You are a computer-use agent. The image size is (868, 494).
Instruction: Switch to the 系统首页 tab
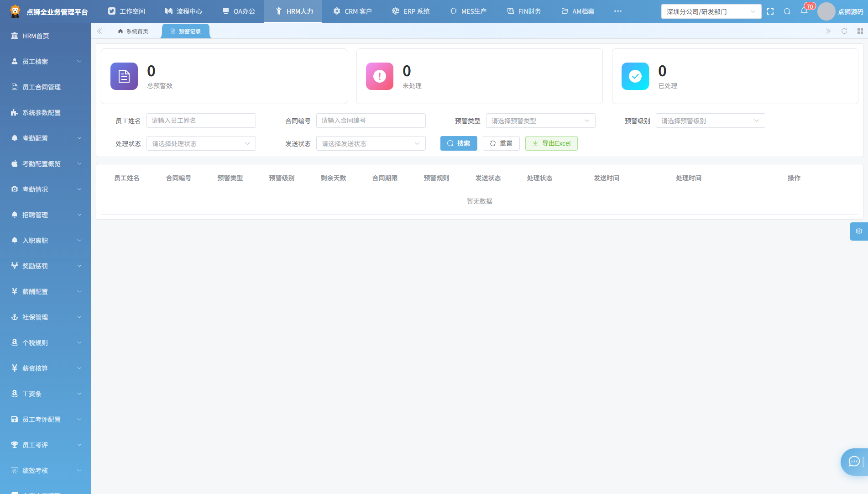click(x=133, y=31)
